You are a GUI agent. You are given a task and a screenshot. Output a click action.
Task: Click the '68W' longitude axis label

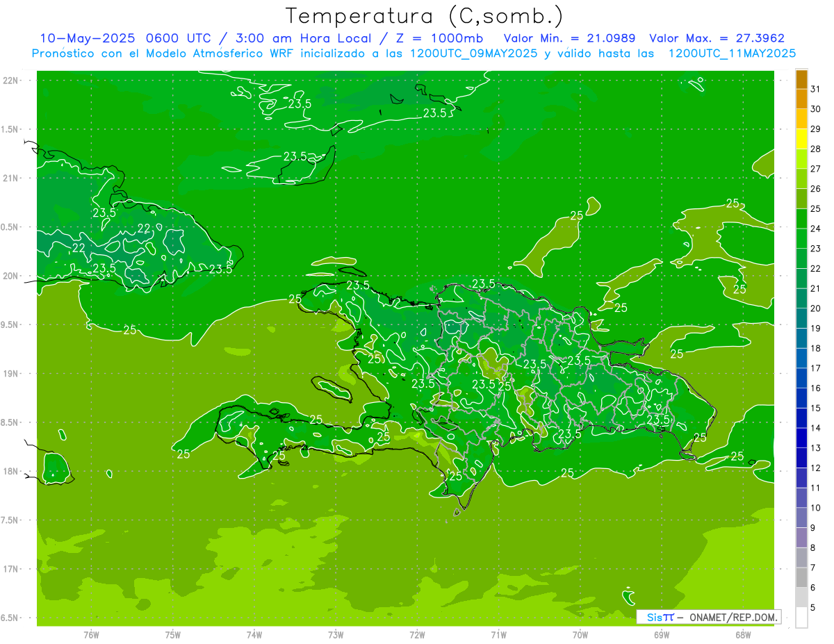click(743, 634)
